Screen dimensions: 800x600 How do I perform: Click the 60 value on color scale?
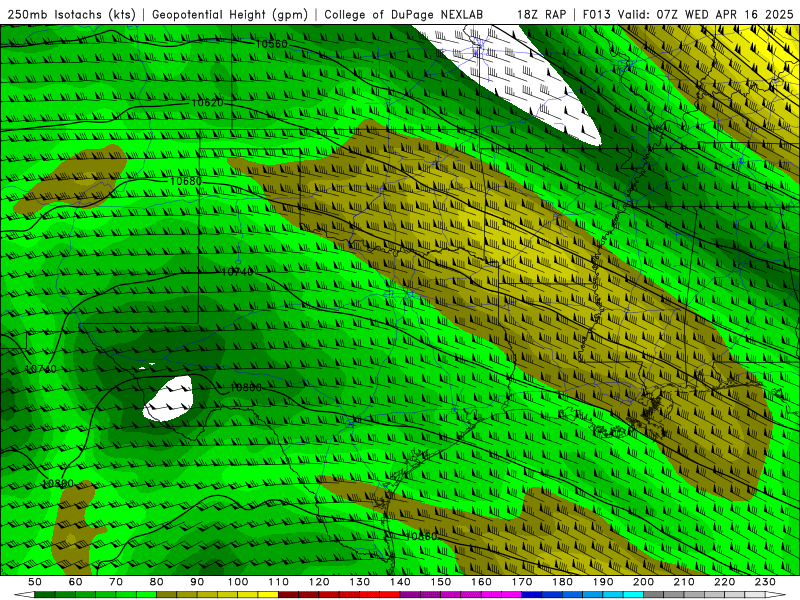[x=75, y=582]
